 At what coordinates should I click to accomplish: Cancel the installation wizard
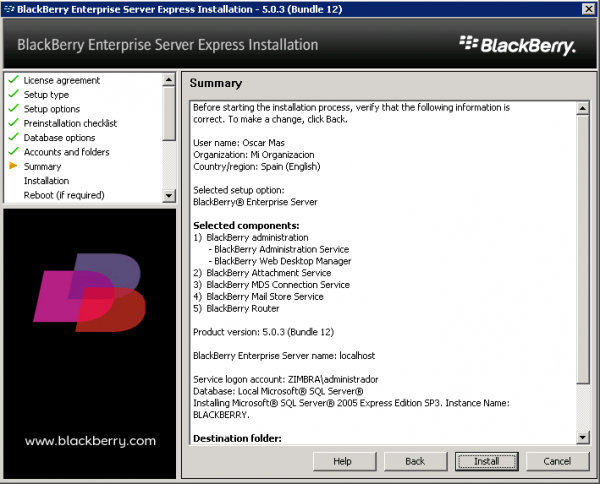click(557, 461)
